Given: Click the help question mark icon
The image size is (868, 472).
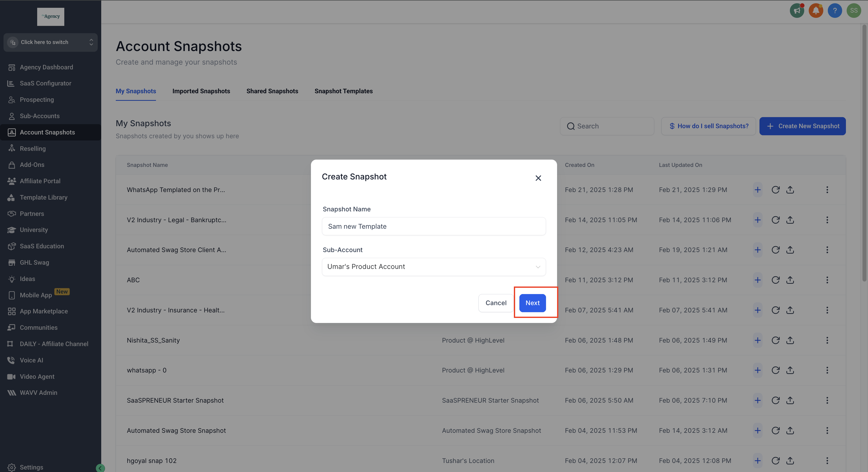Looking at the screenshot, I should coord(835,11).
